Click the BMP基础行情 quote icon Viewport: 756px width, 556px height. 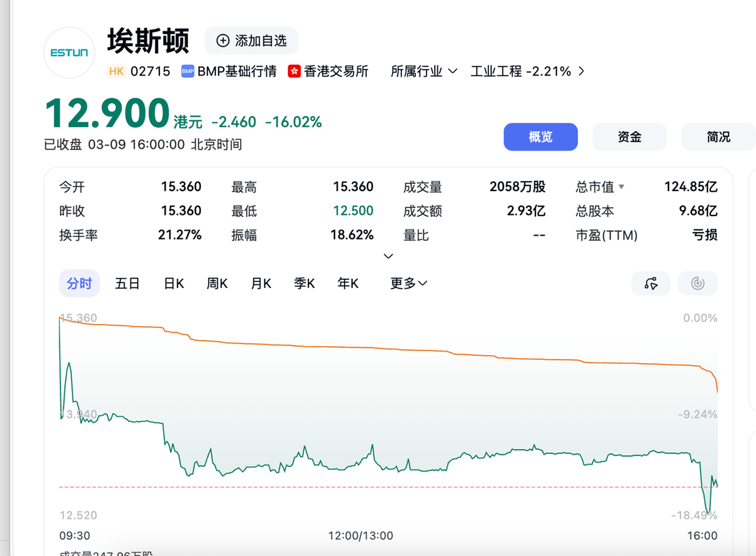coord(187,71)
